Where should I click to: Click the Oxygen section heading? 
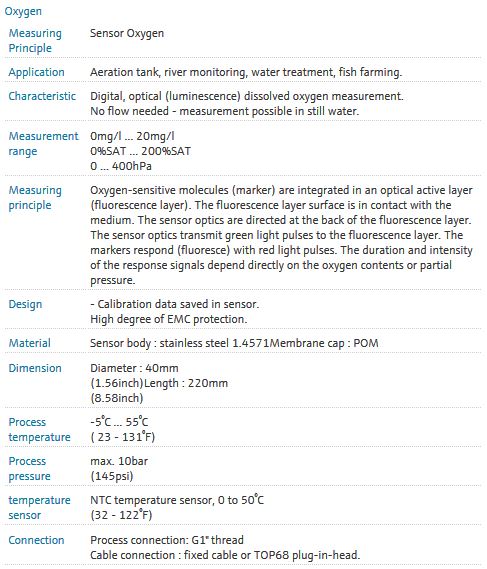(x=23, y=11)
